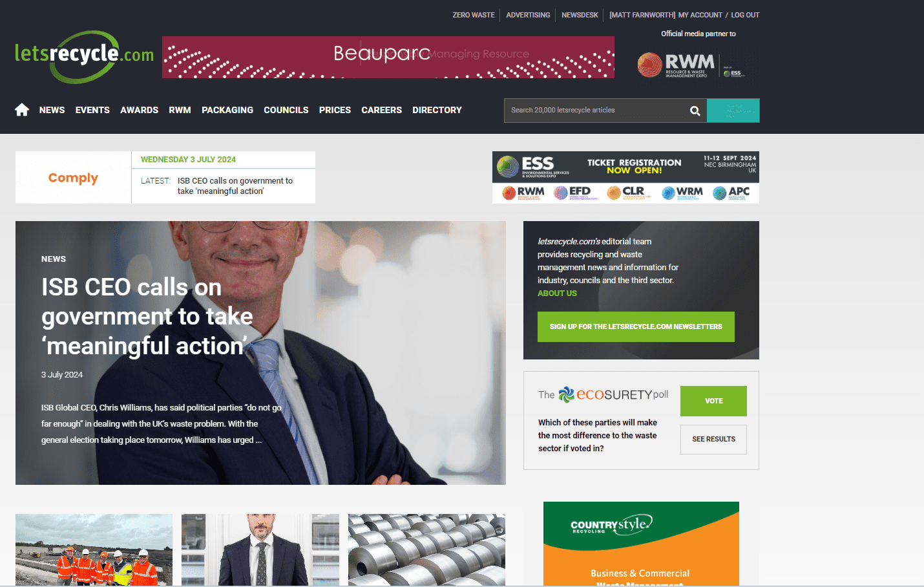Sign up for the letsrecycle.com newsletters
924x587 pixels.
pos(636,327)
